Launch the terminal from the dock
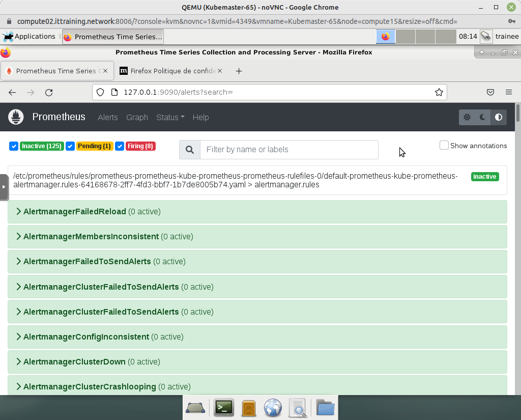This screenshot has height=420, width=521. [223, 407]
